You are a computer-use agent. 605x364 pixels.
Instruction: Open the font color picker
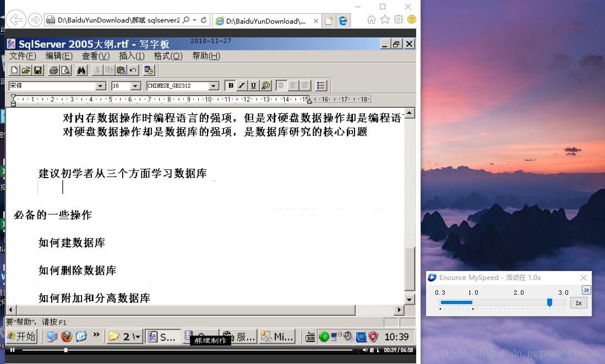(x=265, y=86)
